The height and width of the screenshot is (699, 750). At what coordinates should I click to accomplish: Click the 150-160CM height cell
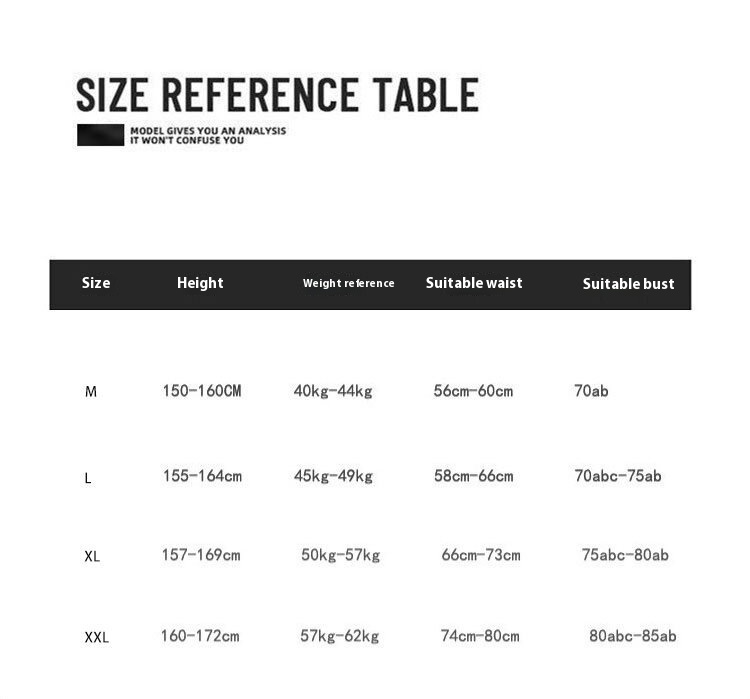click(202, 391)
